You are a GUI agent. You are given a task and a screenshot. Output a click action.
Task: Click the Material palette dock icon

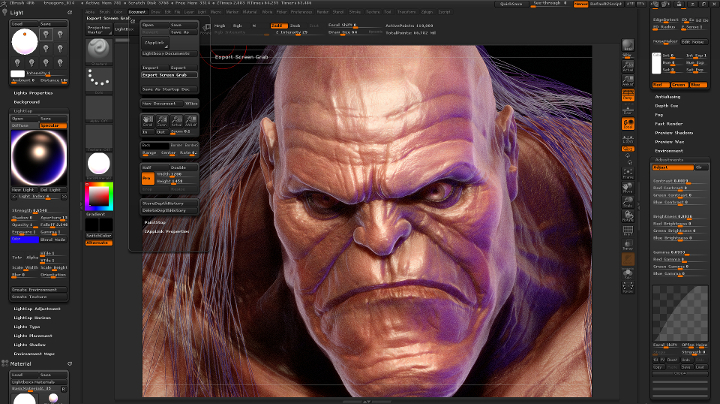coord(69,364)
